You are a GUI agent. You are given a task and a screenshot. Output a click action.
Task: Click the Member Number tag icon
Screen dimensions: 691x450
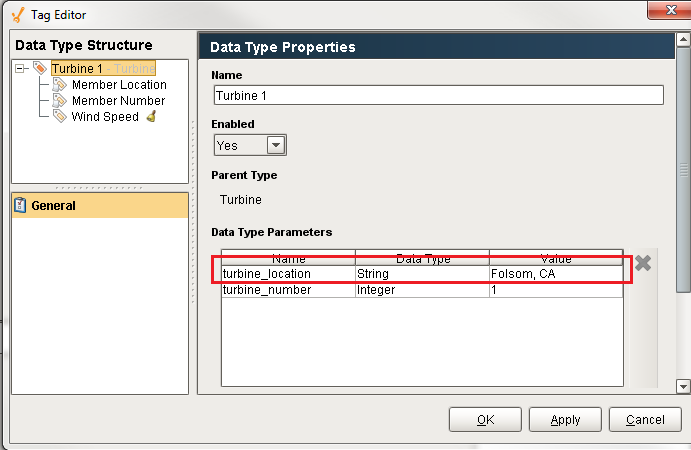(x=59, y=101)
